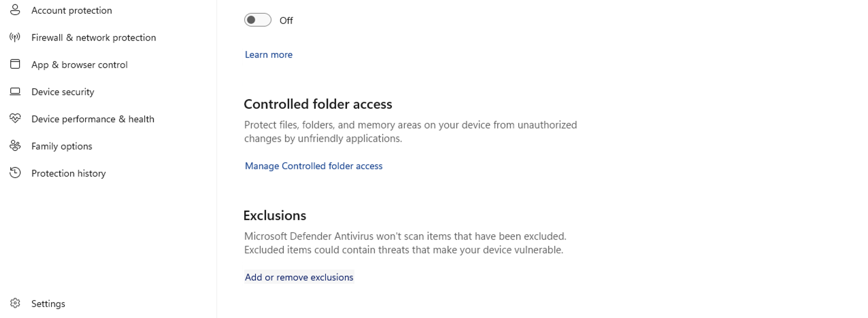The height and width of the screenshot is (318, 868).
Task: Choose Family options text in sidebar
Action: (62, 146)
